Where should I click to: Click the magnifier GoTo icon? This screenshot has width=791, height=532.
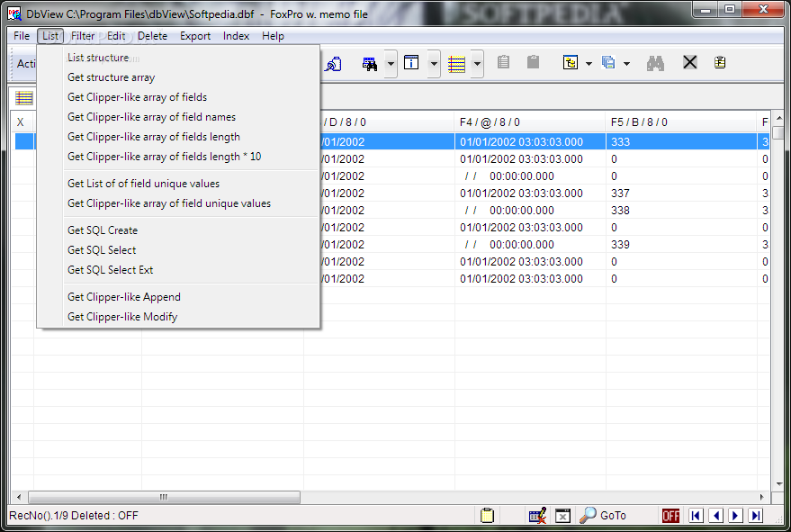pyautogui.click(x=588, y=515)
